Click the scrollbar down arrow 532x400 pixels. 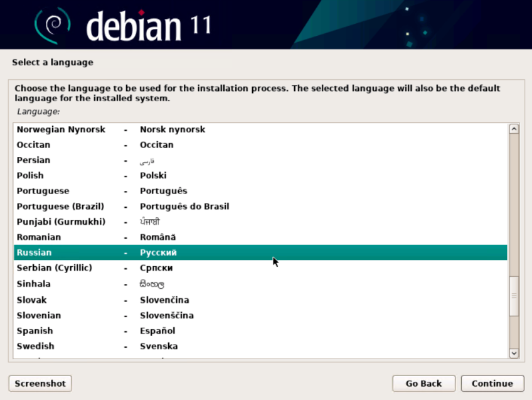(514, 353)
